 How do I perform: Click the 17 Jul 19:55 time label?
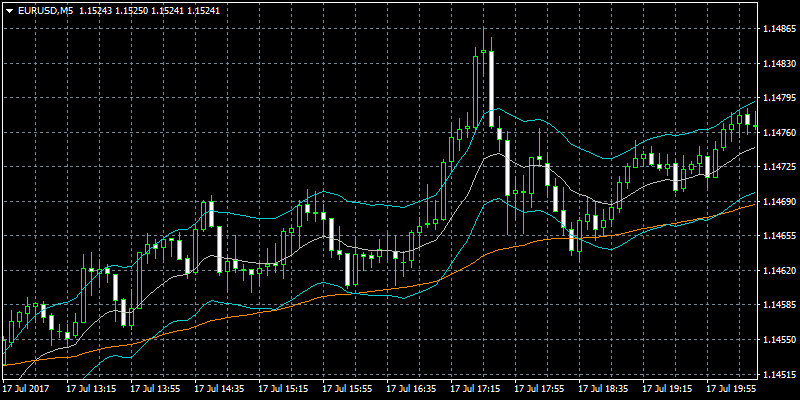click(x=732, y=389)
